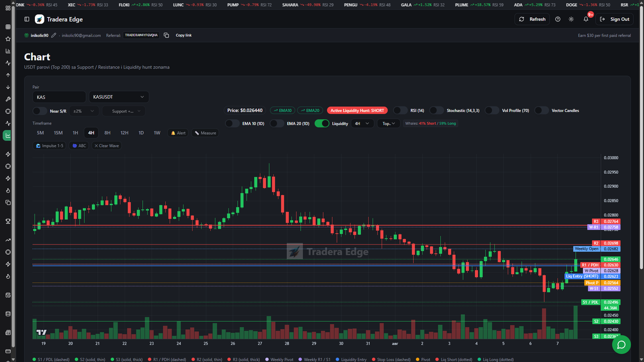
Task: Toggle the EMA 10 (1D) switch
Action: tap(232, 123)
